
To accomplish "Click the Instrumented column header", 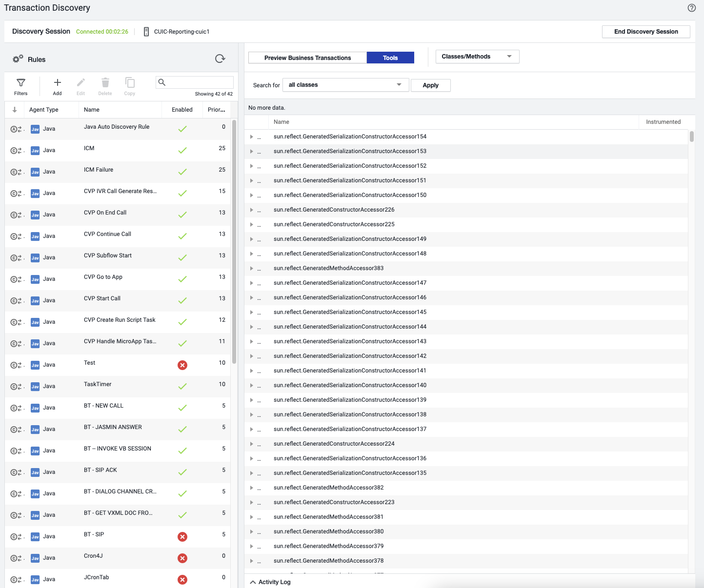I will tap(663, 122).
